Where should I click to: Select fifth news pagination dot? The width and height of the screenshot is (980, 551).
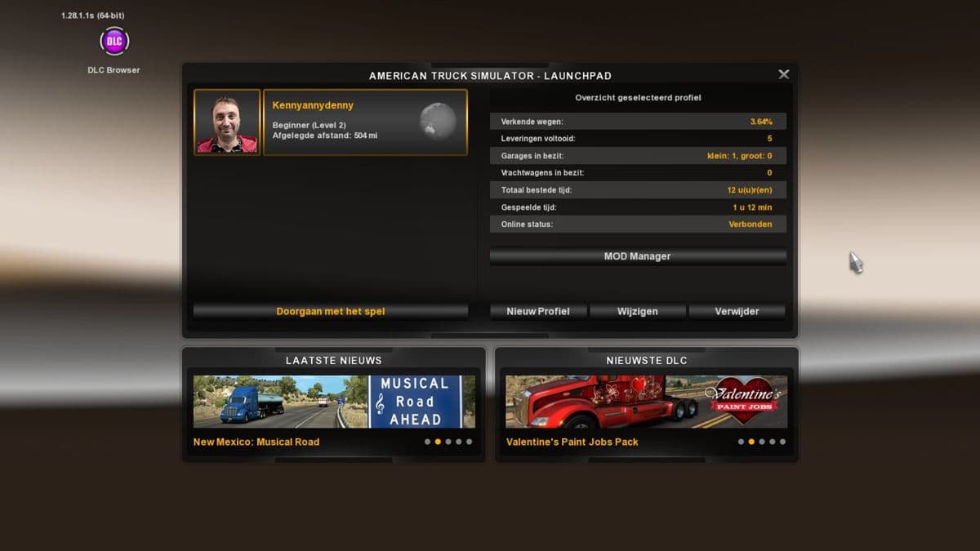point(469,442)
